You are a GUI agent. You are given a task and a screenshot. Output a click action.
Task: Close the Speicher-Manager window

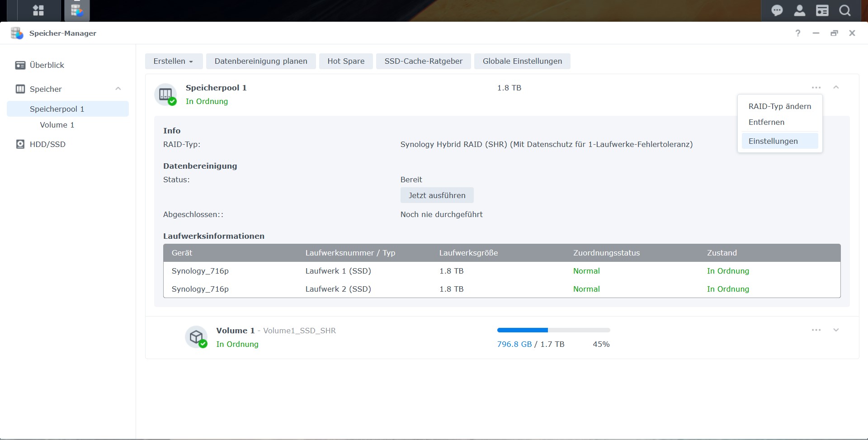tap(852, 33)
